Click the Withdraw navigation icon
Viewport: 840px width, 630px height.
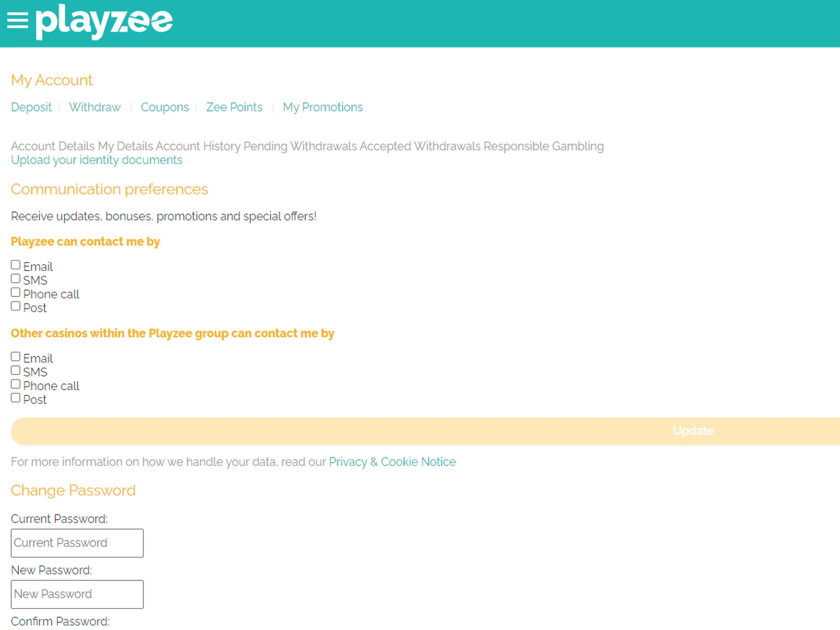click(x=94, y=107)
